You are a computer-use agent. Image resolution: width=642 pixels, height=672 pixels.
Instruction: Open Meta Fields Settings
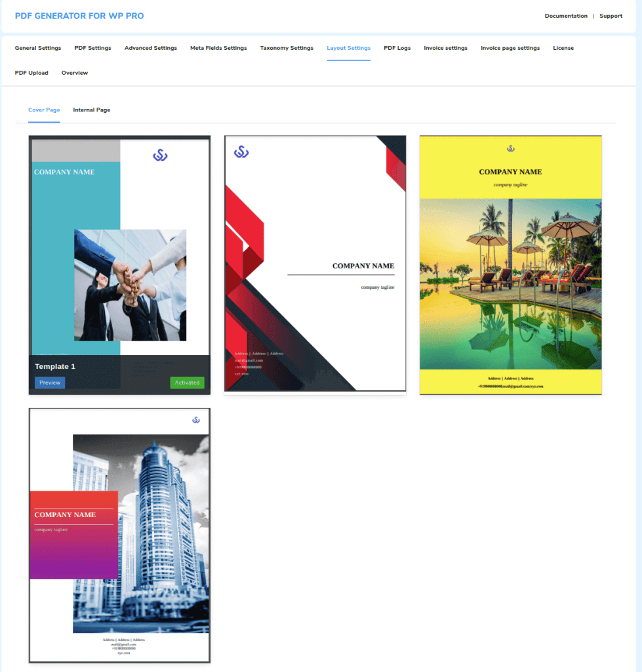pos(218,48)
